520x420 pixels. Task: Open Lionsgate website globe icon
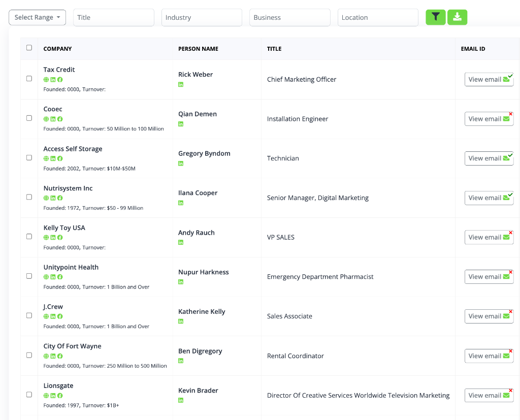[46, 396]
